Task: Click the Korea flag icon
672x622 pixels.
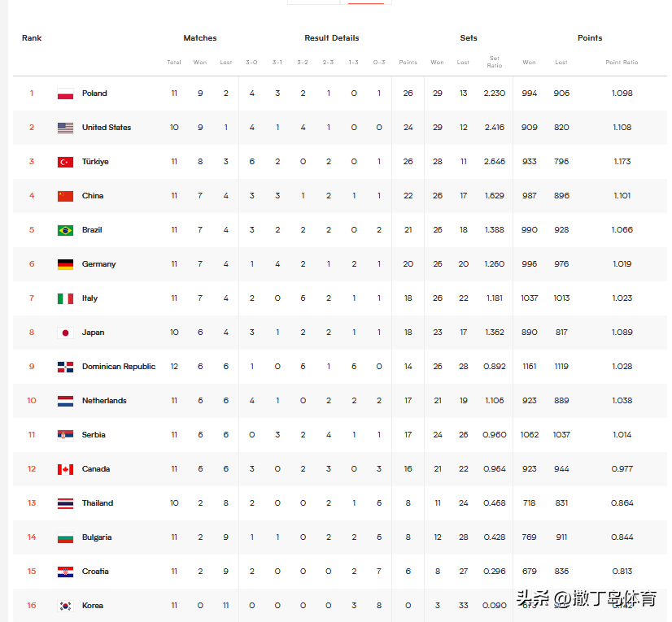Action: coord(65,606)
